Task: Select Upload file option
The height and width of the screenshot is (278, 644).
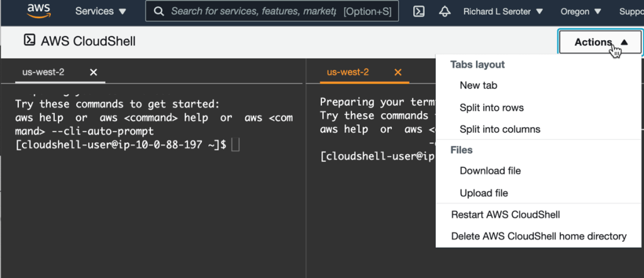Action: pos(484,193)
